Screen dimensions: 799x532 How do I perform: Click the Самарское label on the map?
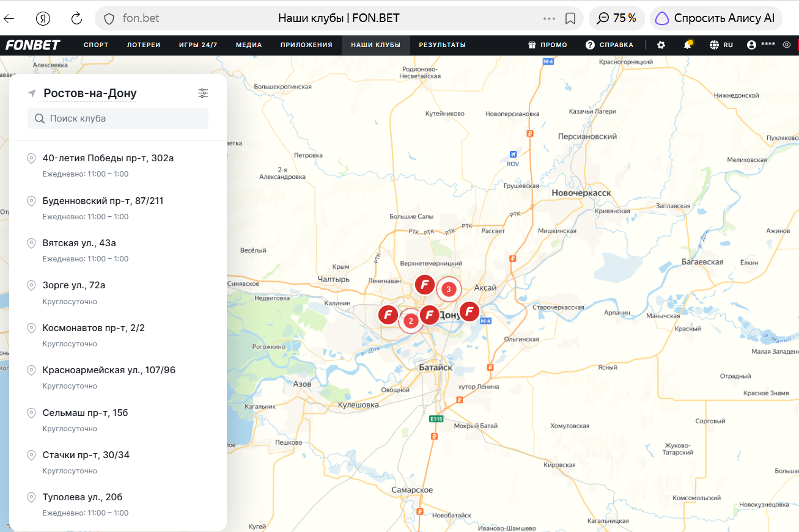pyautogui.click(x=412, y=490)
